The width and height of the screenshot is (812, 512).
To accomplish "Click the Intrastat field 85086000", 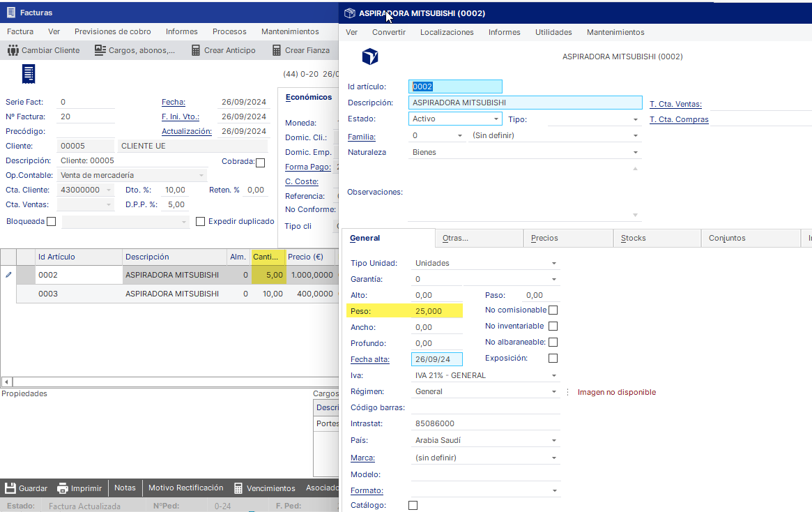I will click(x=486, y=424).
